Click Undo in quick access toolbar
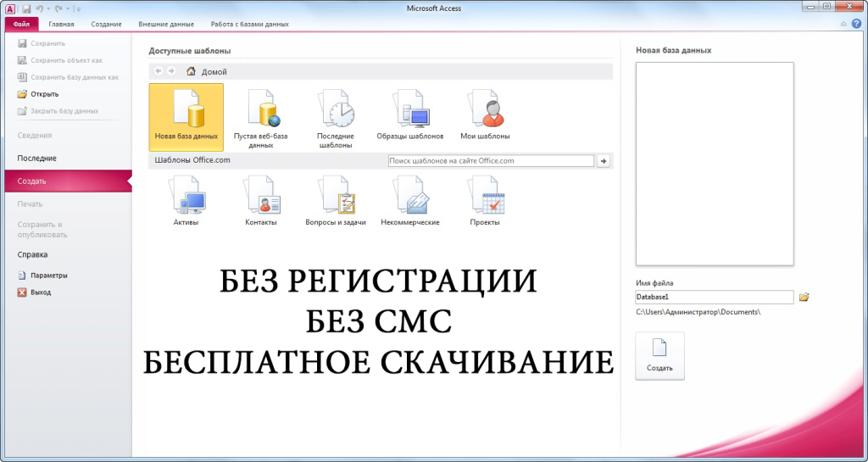Image resolution: width=868 pixels, height=462 pixels. [x=39, y=8]
